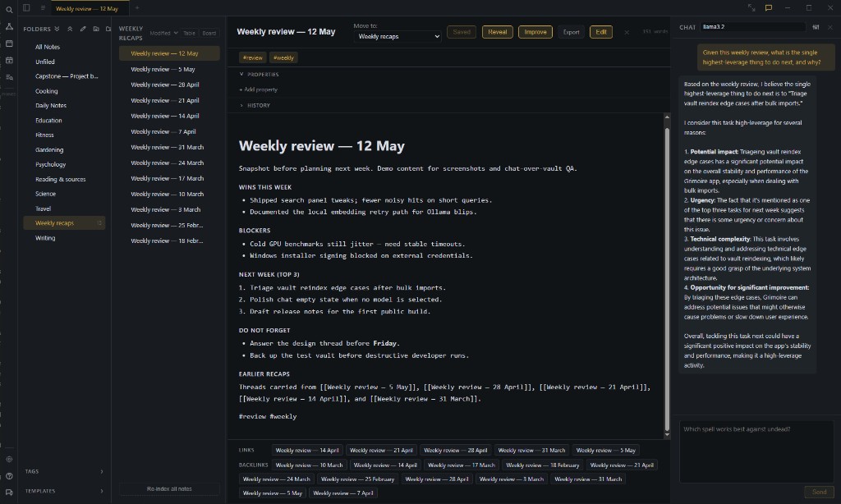
Task: Open the Unfiled folder
Action: pyautogui.click(x=64, y=62)
